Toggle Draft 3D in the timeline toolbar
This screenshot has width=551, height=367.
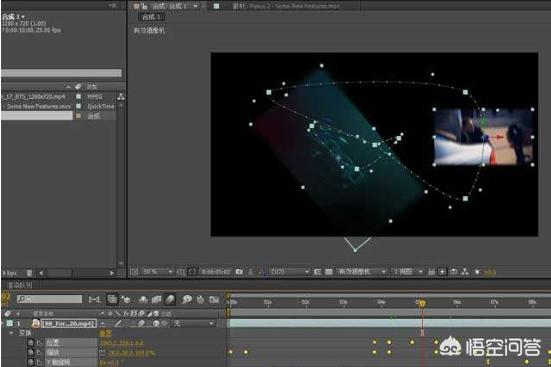[x=126, y=299]
